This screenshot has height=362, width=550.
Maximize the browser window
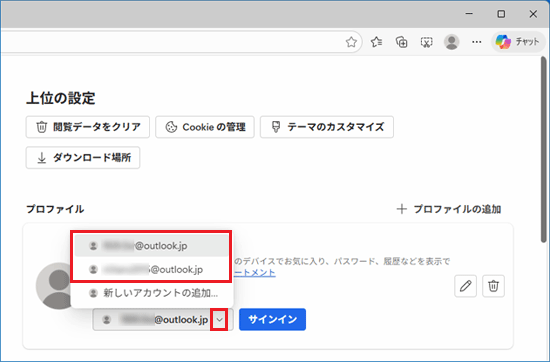tap(501, 14)
